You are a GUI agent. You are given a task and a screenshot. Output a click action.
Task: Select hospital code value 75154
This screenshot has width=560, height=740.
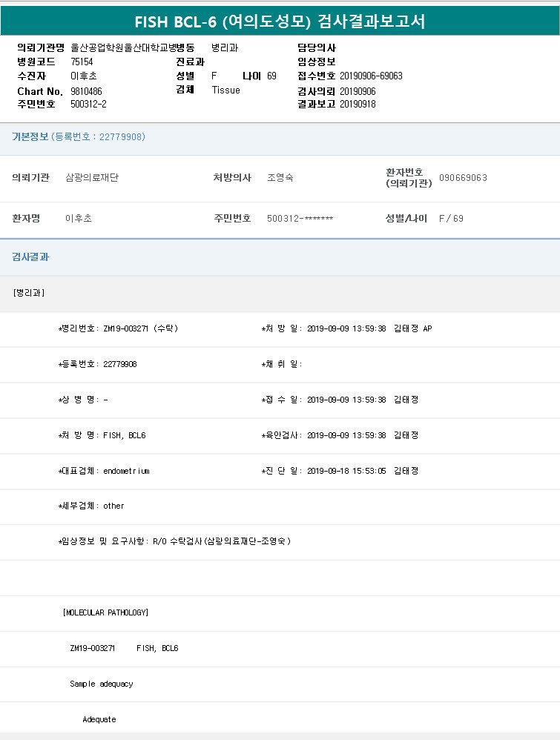(x=82, y=62)
